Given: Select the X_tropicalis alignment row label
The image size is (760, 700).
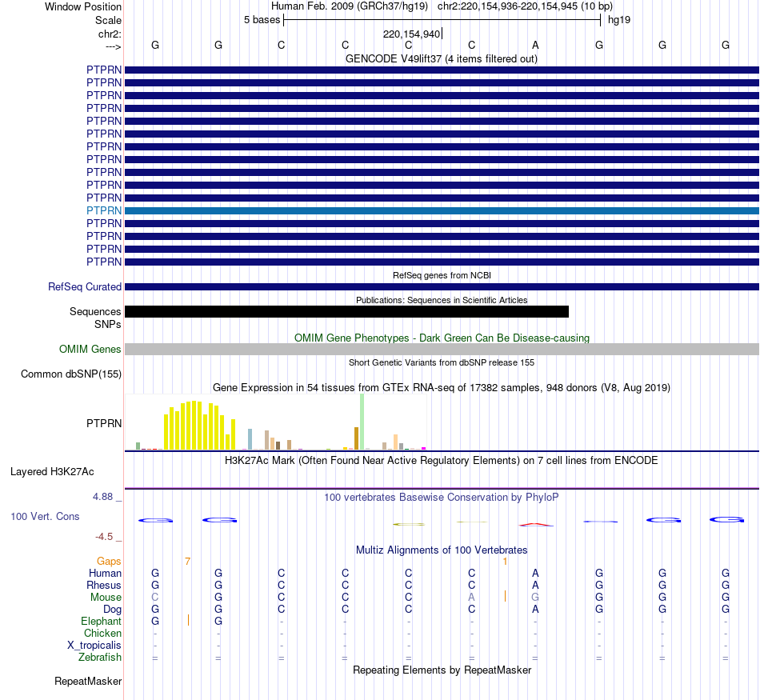Looking at the screenshot, I should click(94, 646).
